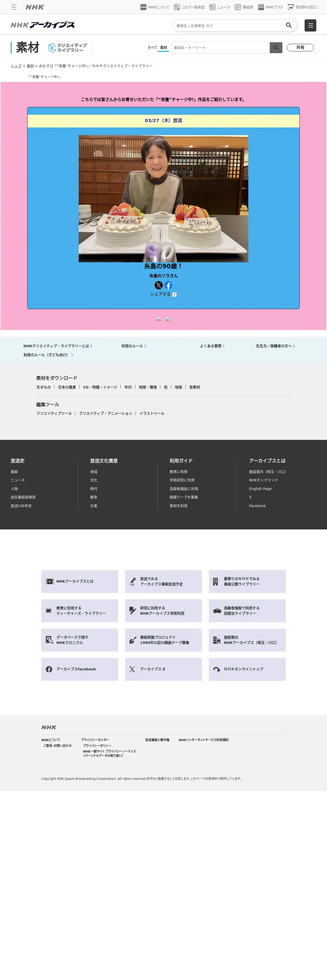Open プライバシーポリシー footer link

pos(97,746)
